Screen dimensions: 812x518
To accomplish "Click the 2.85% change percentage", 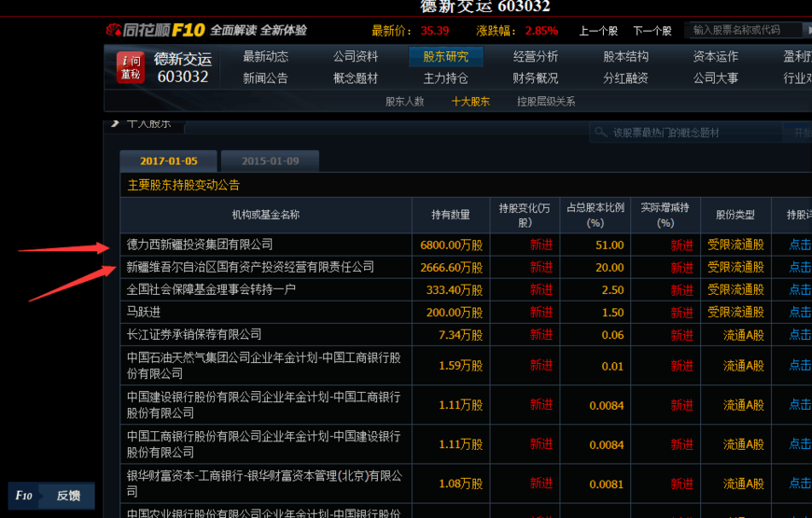I will pos(541,31).
